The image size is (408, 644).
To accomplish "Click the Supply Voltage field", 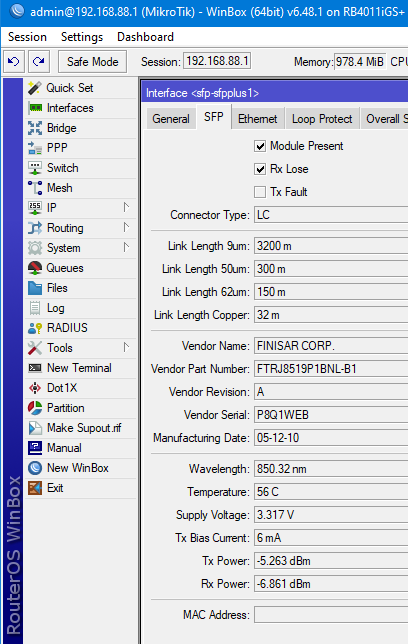I will [331, 515].
